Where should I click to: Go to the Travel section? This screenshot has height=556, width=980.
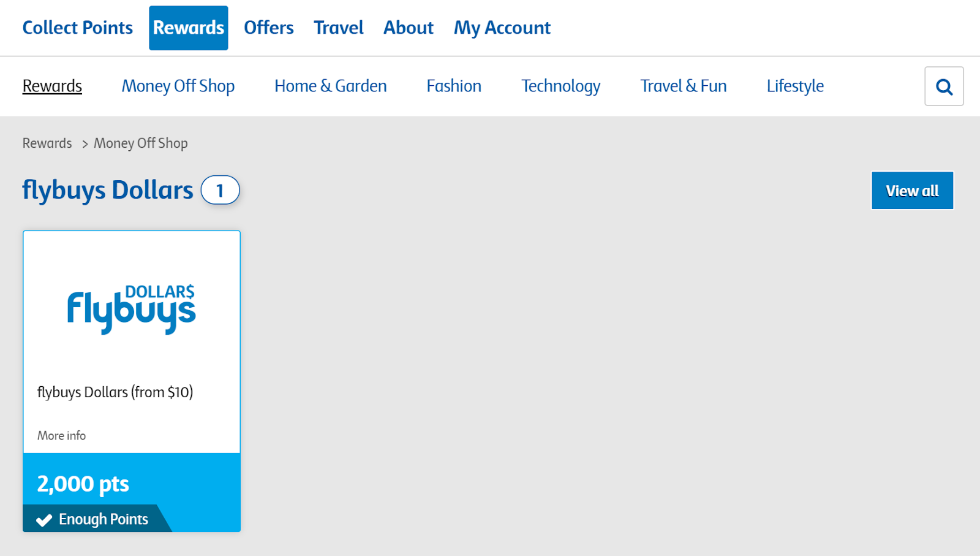[338, 27]
